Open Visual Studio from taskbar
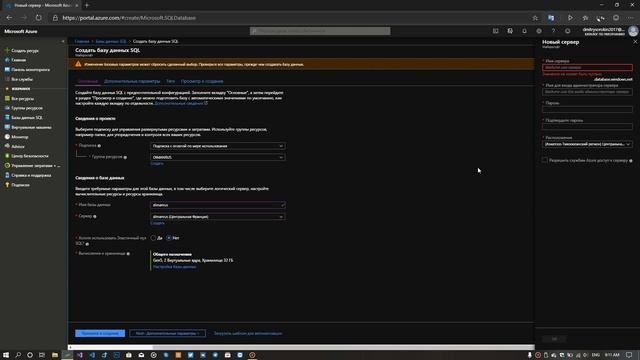Screen dimensions: 640x360 [x=80, y=355]
